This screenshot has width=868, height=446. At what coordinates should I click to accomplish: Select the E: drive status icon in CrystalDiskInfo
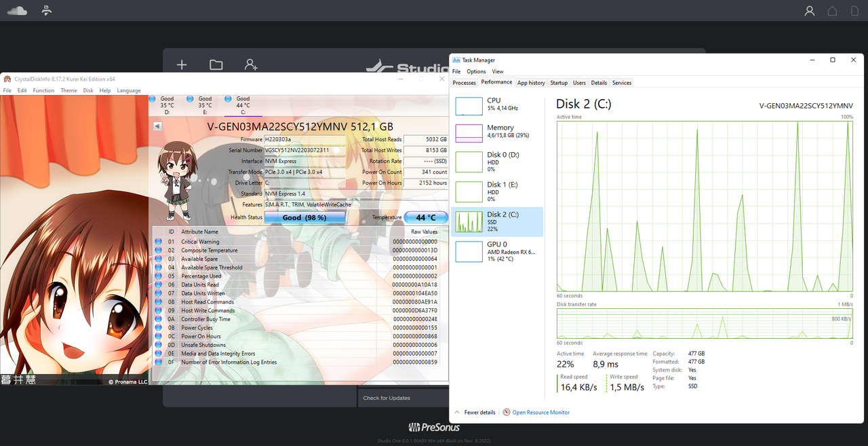(x=190, y=98)
